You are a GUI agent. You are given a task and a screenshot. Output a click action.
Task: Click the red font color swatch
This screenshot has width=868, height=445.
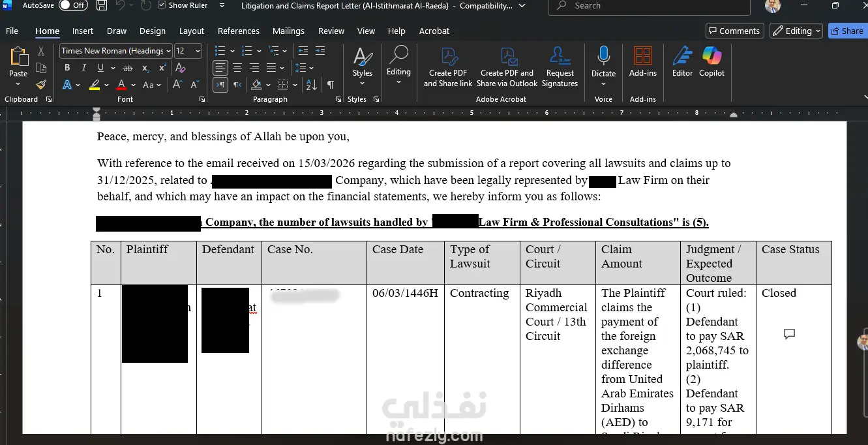121,85
